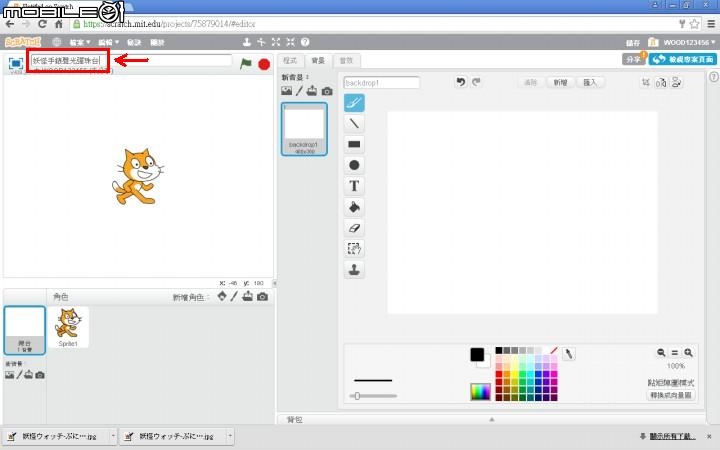This screenshot has height=450, width=720.
Task: Click the Delete scissors icon in top bar
Action: pyautogui.click(x=261, y=42)
